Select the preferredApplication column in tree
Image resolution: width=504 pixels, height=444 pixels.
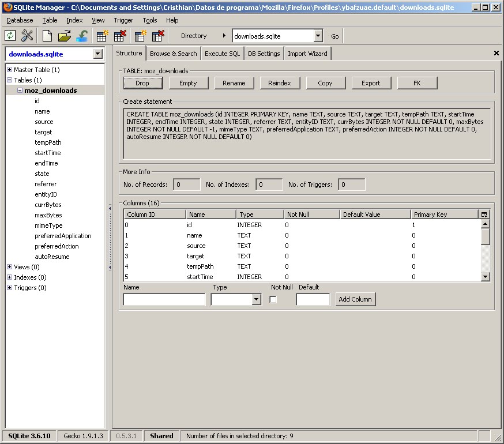pyautogui.click(x=63, y=236)
